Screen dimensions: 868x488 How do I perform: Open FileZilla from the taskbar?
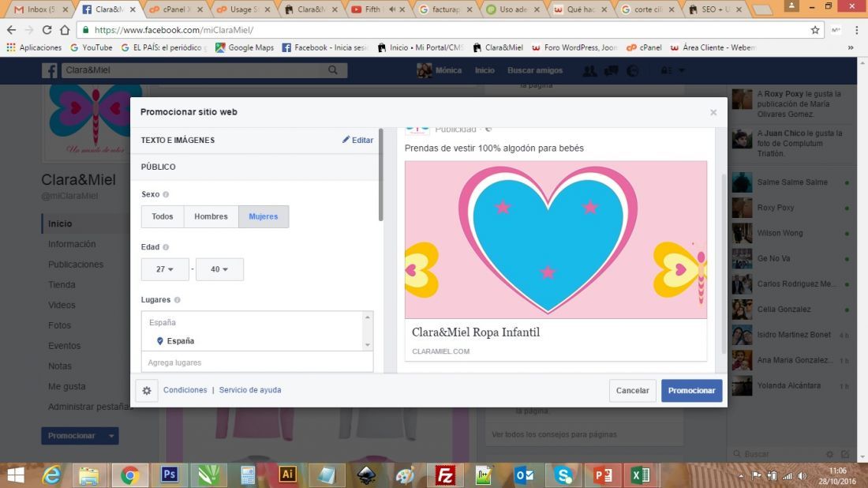click(x=445, y=475)
